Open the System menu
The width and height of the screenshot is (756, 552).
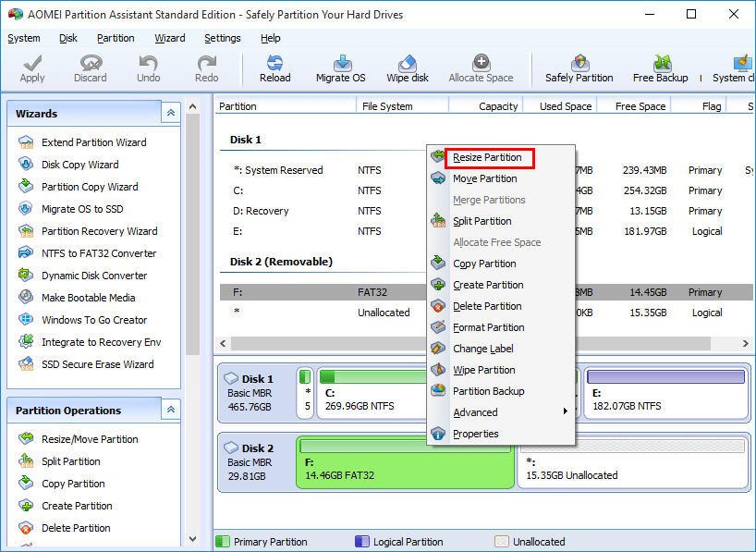pyautogui.click(x=24, y=38)
